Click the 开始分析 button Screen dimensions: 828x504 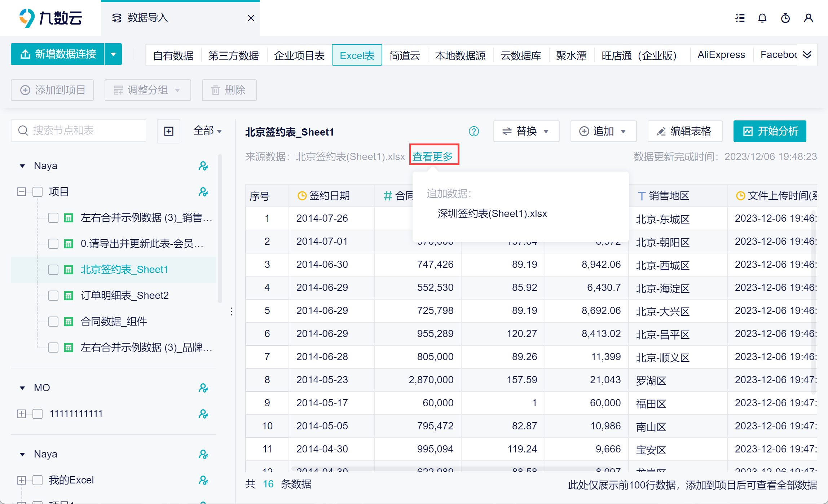770,131
